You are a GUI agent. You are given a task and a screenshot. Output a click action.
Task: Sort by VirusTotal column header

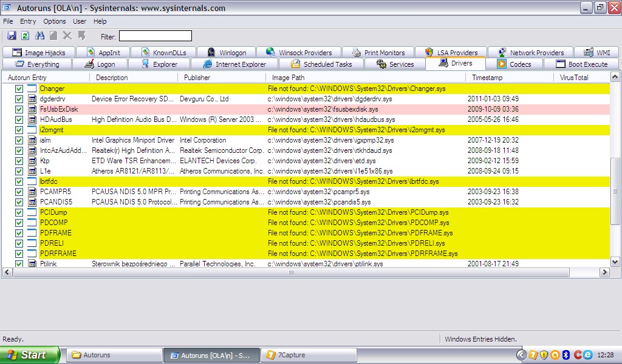click(581, 78)
